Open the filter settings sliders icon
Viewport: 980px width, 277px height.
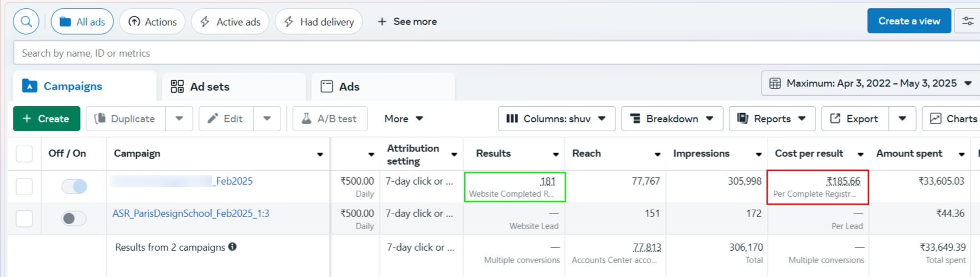point(967,21)
